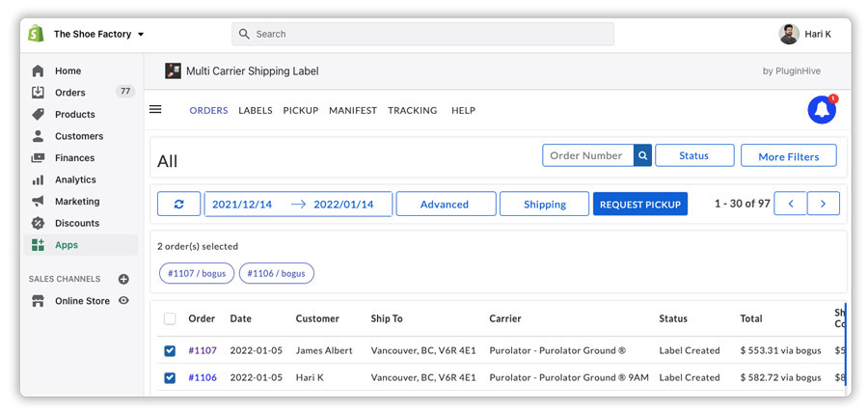Click the #1107 / bogus selected chip
Screen dimensions: 868x412
pos(197,274)
